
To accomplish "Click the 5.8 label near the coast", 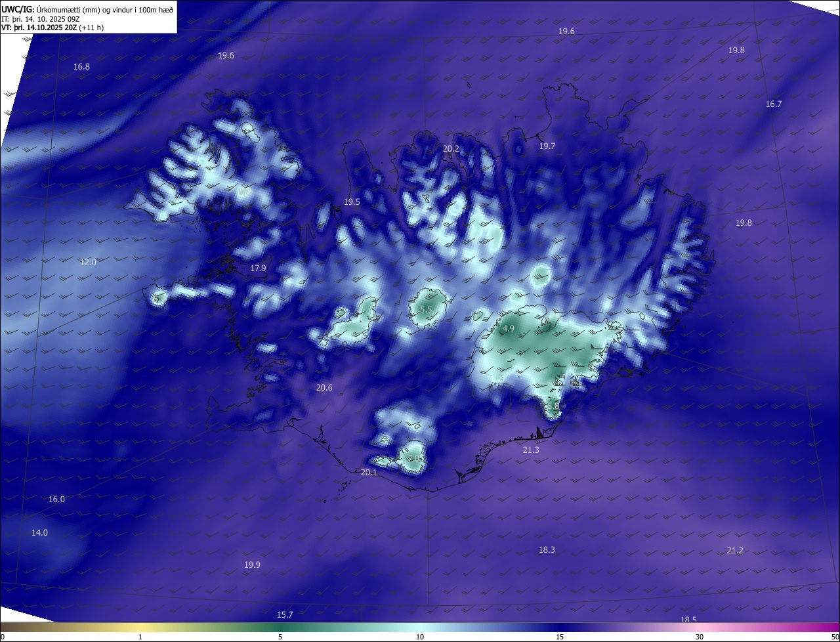I will [553, 407].
